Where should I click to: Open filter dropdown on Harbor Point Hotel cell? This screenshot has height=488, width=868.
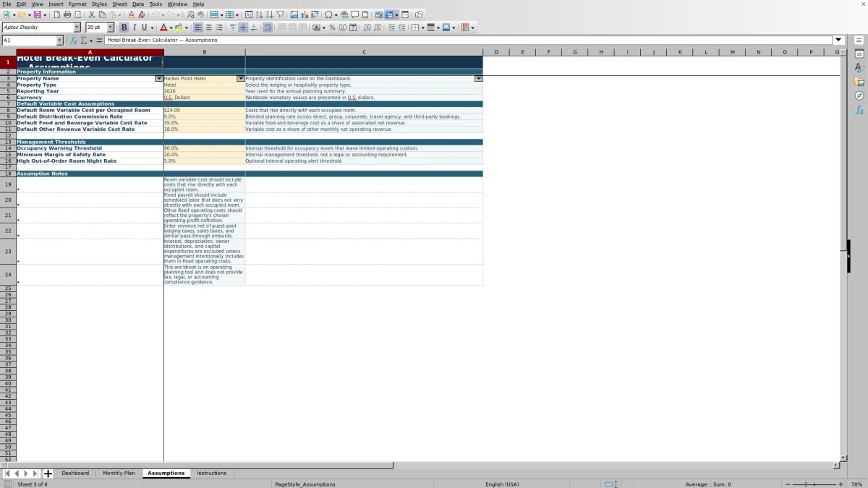241,78
